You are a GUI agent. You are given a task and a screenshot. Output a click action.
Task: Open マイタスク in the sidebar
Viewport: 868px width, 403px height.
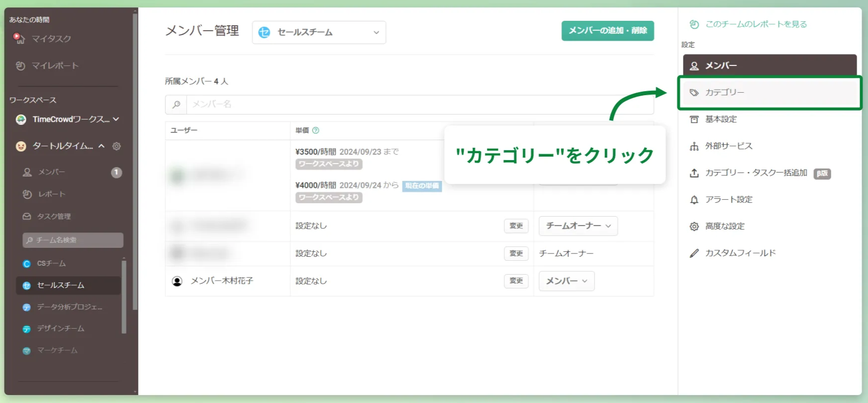click(51, 39)
